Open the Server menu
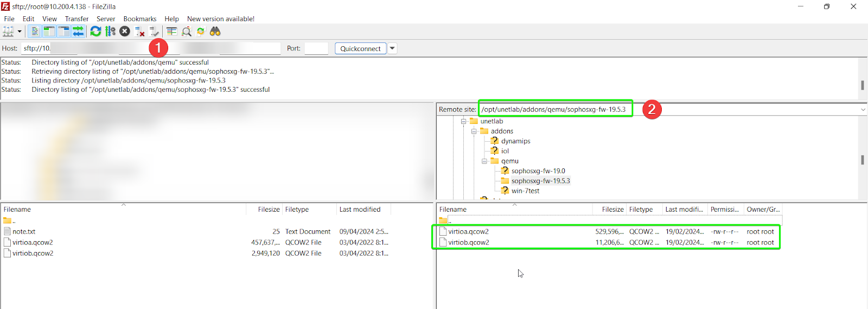The width and height of the screenshot is (868, 309). click(106, 18)
